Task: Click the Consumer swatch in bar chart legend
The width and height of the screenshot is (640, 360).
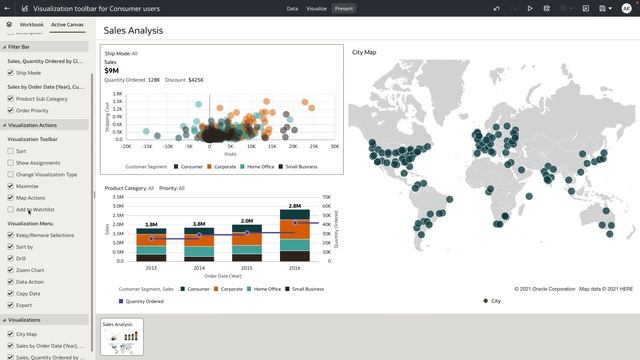Action: pyautogui.click(x=183, y=289)
